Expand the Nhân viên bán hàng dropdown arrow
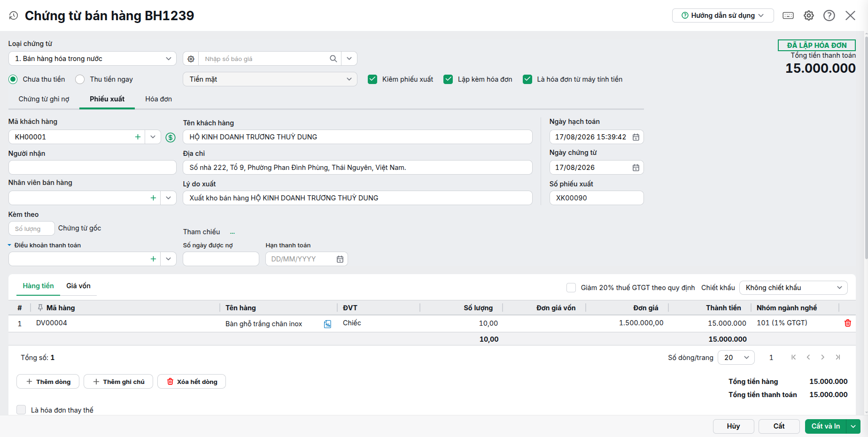868x437 pixels. pyautogui.click(x=168, y=198)
